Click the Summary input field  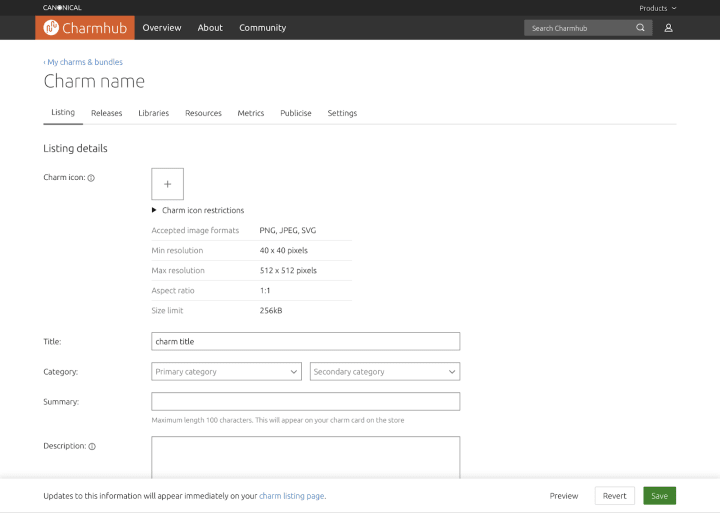click(306, 401)
